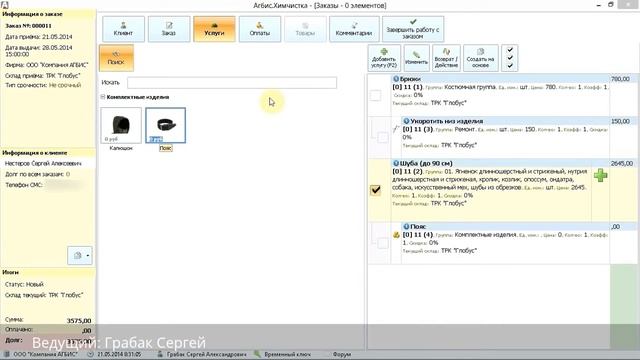Click Создать на основе button
Viewport: 640px width, 360px height.
(x=480, y=58)
